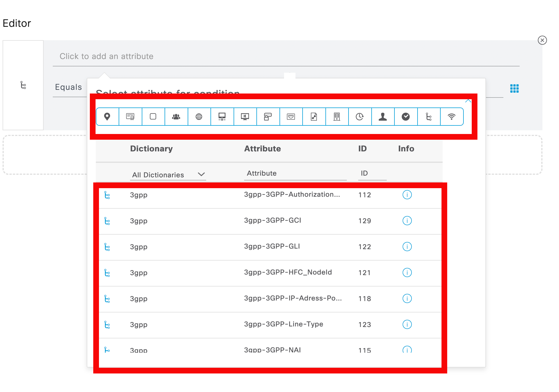Click 3gpp dictionary cell in ID 118 row
The width and height of the screenshot is (559, 392).
point(139,299)
